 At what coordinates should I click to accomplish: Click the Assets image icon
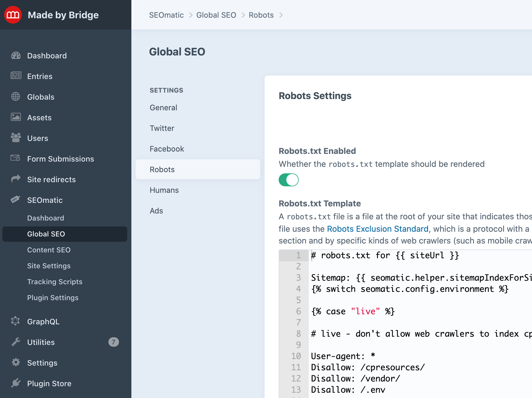coord(16,117)
